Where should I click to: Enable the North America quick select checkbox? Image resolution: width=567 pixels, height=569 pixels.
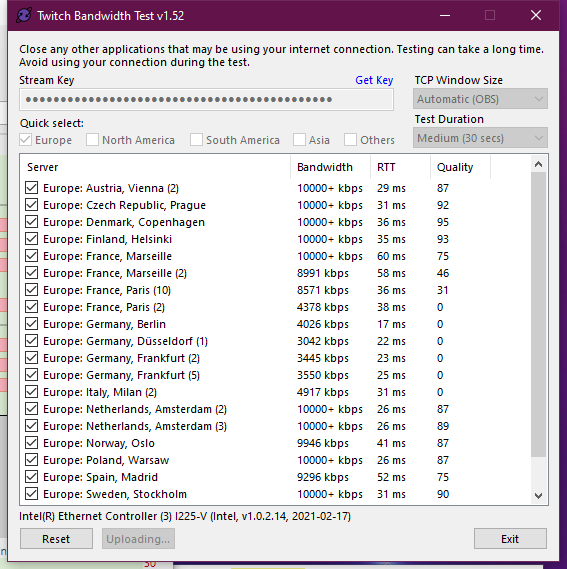tap(92, 140)
